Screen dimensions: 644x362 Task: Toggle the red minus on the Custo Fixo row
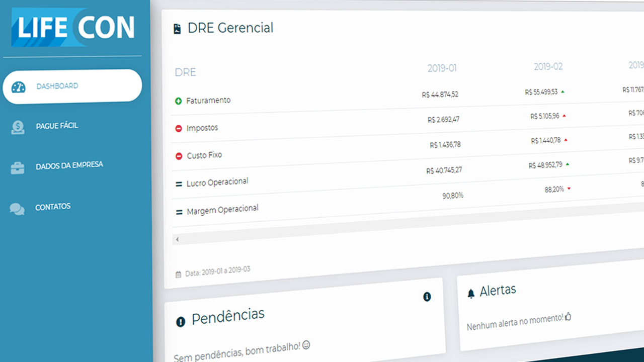[x=179, y=155]
